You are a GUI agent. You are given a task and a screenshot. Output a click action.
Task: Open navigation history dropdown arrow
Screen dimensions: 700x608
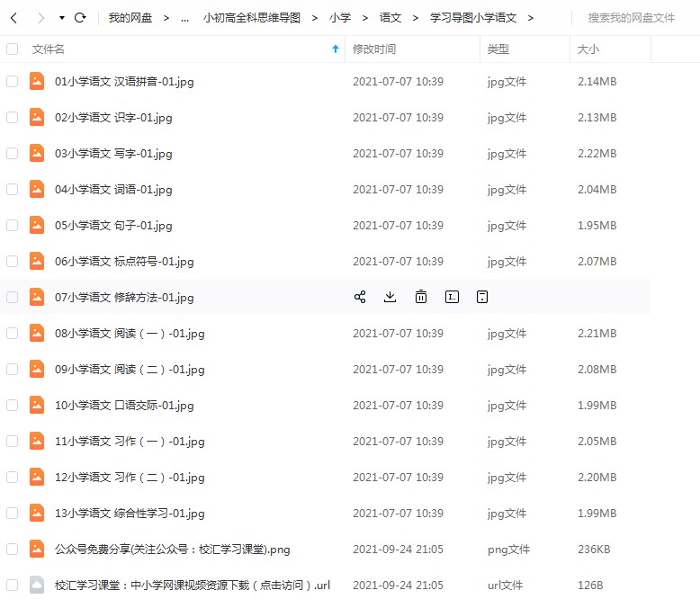tap(62, 18)
